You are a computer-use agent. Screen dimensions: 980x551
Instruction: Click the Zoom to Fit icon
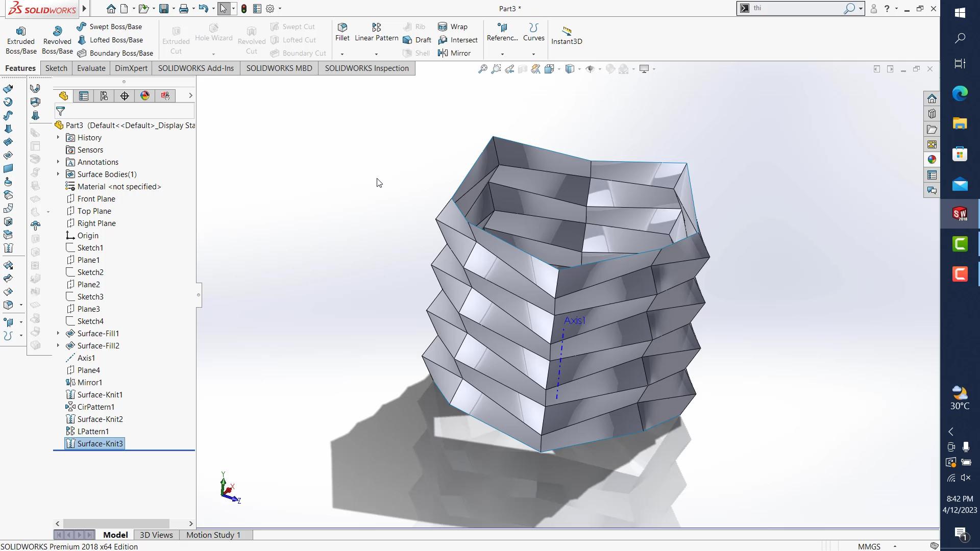point(482,69)
